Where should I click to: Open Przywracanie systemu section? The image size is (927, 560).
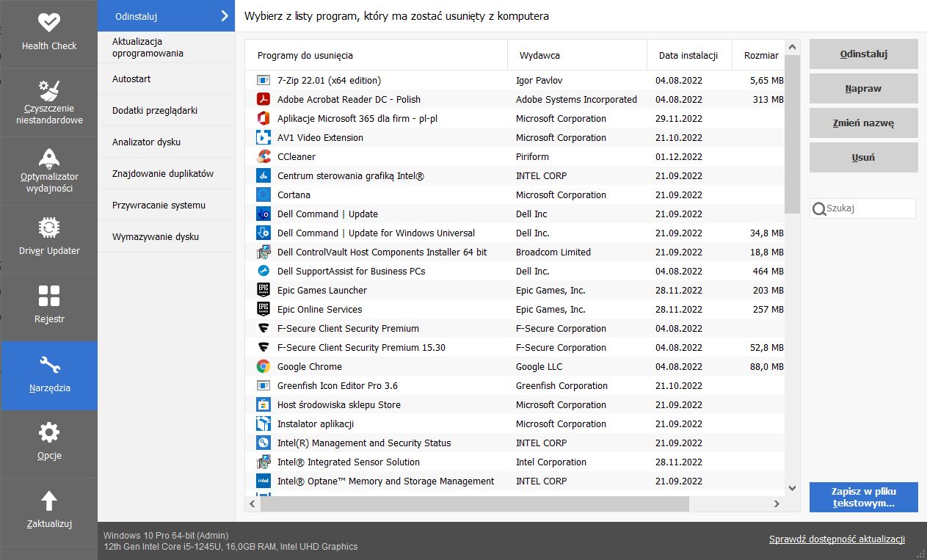pos(167,206)
